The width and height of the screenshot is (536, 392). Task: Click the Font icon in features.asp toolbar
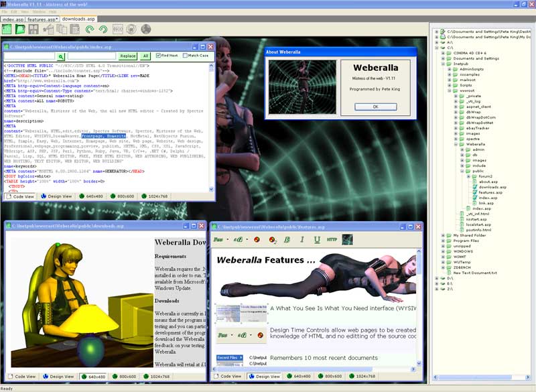click(218, 240)
